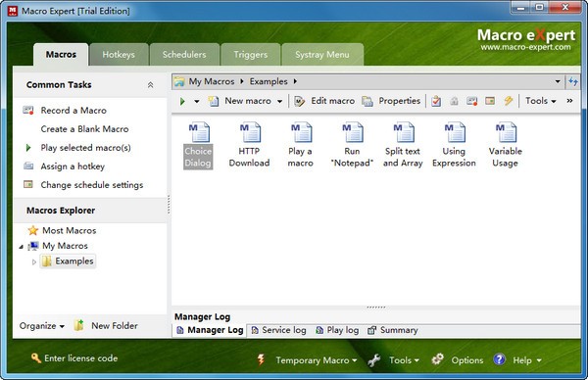Click the My Macros folder icon in breadcrumb

179,81
